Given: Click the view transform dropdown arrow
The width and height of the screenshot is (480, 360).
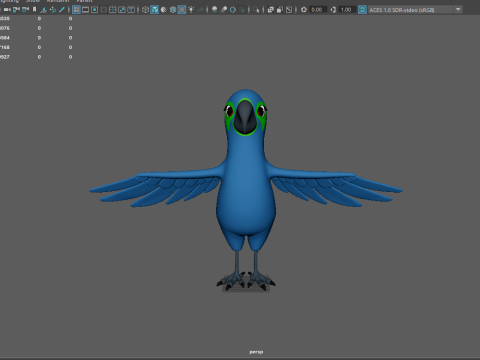Looking at the screenshot, I should pyautogui.click(x=458, y=9).
